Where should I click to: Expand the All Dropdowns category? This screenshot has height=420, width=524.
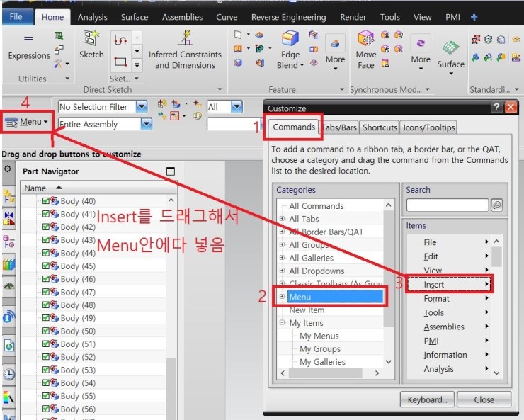click(282, 271)
